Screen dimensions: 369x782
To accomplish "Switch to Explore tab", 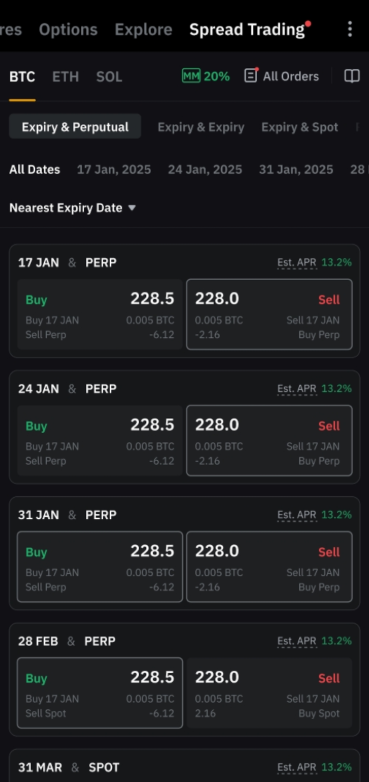I will [x=143, y=29].
